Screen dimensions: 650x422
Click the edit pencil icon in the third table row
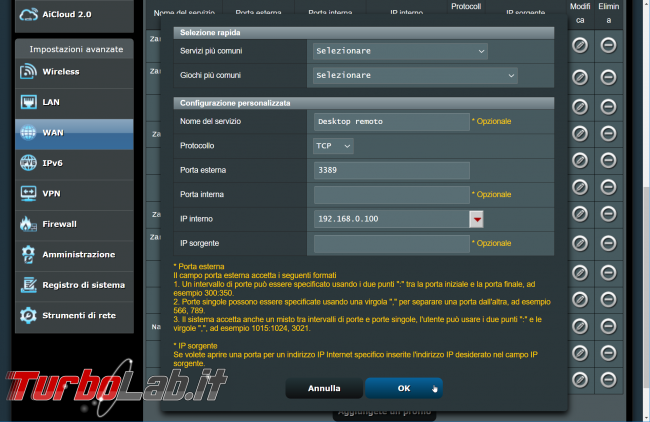tap(580, 107)
